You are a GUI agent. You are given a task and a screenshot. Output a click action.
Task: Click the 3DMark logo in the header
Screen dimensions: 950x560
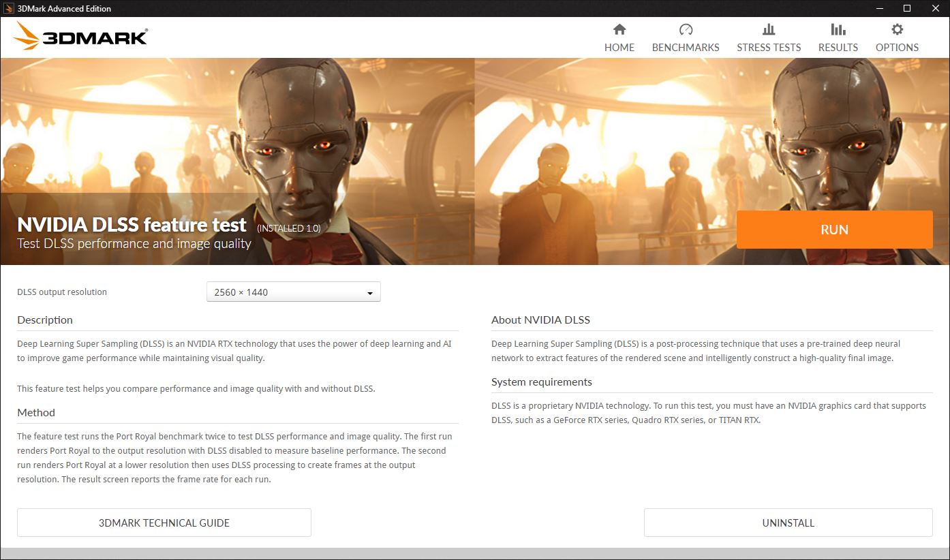(81, 36)
